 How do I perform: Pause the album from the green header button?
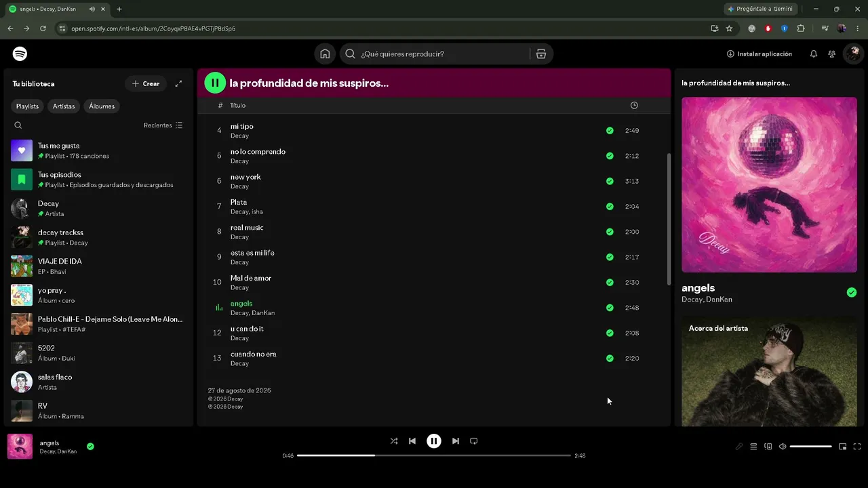(x=215, y=83)
